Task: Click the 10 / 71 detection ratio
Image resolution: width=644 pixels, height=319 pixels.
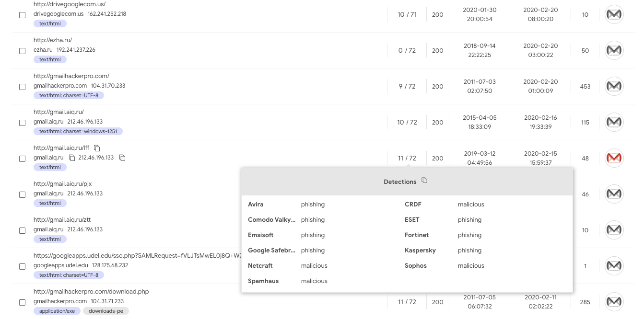Action: coord(407,14)
